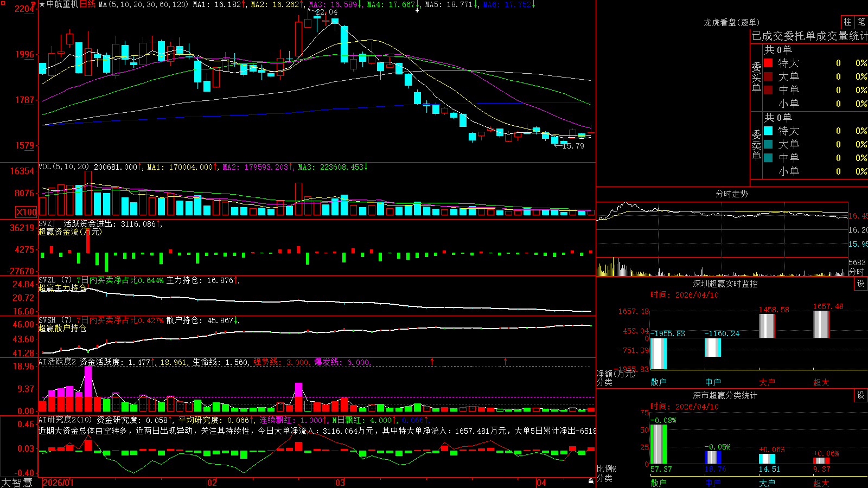
Task: Click the 1657.48 超大 net amount bar
Action: pyautogui.click(x=821, y=324)
